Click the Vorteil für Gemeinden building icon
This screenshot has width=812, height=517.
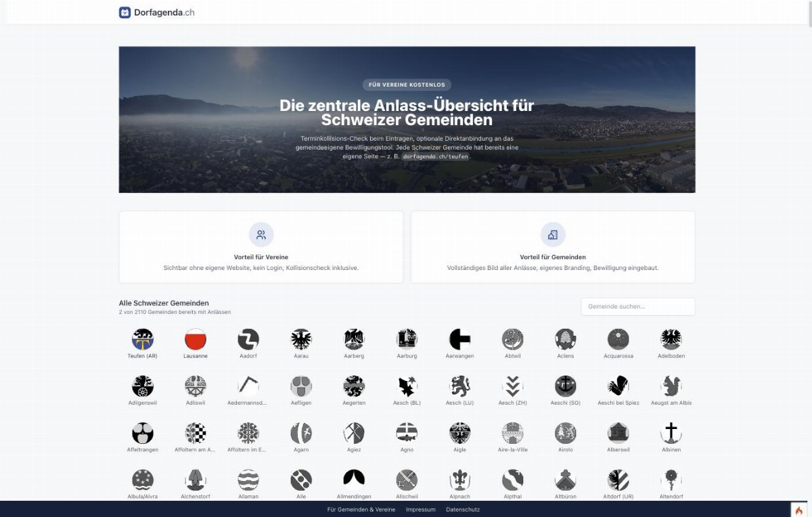coord(553,235)
